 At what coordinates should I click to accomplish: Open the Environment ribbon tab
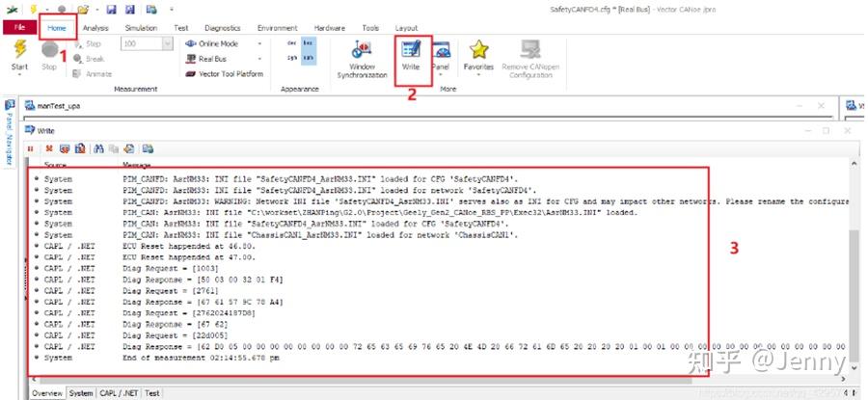pos(278,28)
